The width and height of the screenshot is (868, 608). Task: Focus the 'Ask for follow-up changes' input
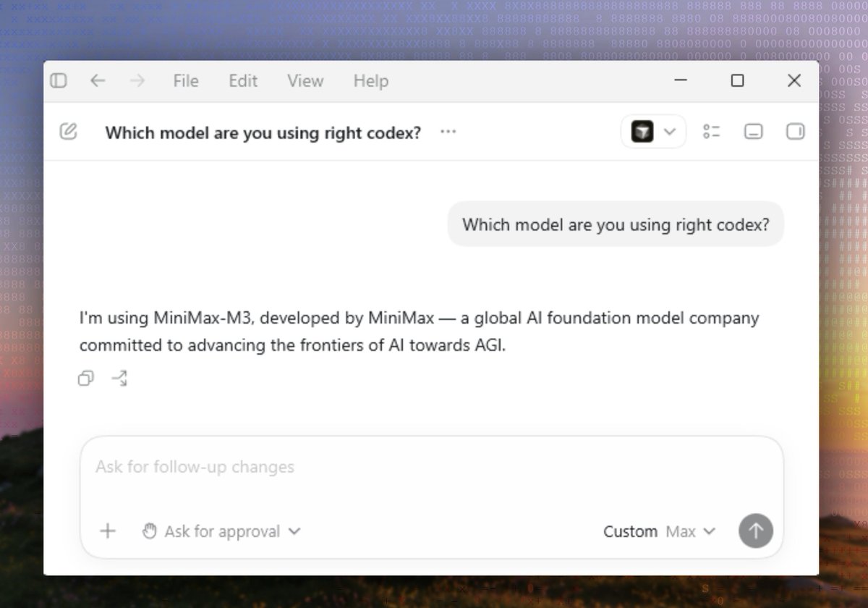click(x=432, y=468)
